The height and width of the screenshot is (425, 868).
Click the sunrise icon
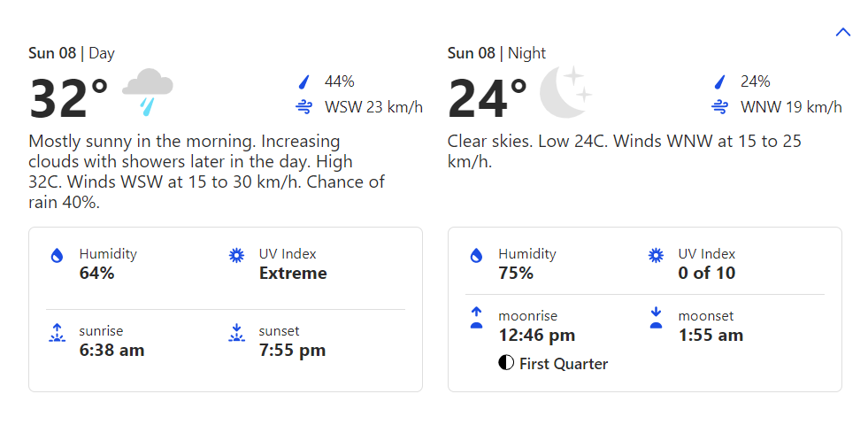(x=58, y=333)
